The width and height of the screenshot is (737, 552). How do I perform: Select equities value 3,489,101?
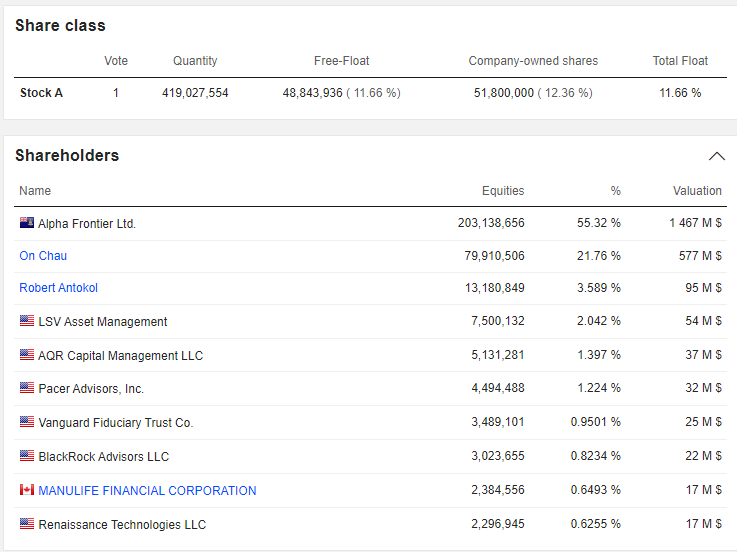pos(498,422)
